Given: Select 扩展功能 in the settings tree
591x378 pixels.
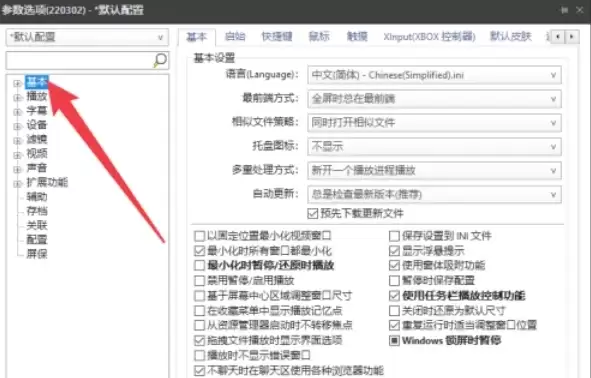Looking at the screenshot, I should tap(47, 183).
